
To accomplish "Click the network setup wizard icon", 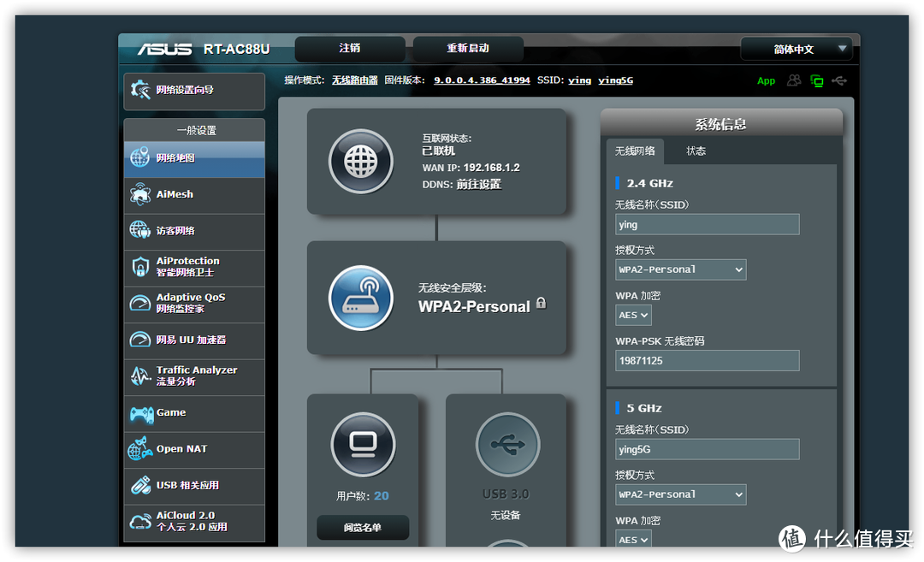I will 140,90.
